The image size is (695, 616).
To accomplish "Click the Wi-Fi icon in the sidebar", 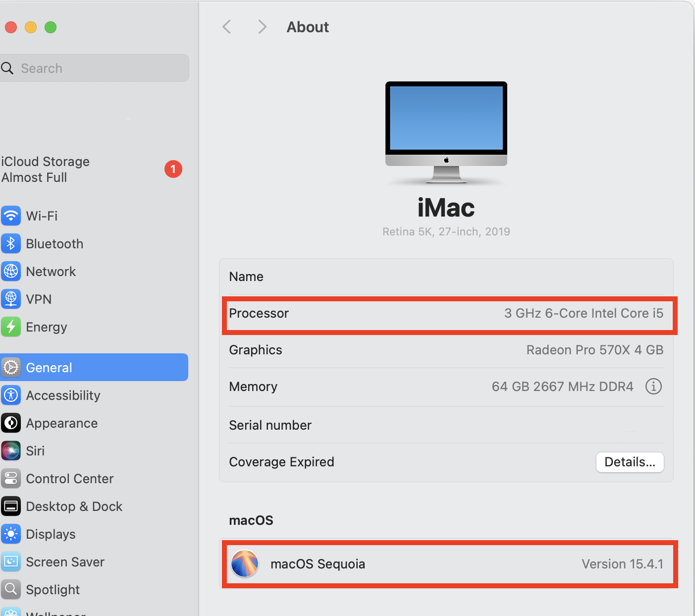I will [11, 216].
